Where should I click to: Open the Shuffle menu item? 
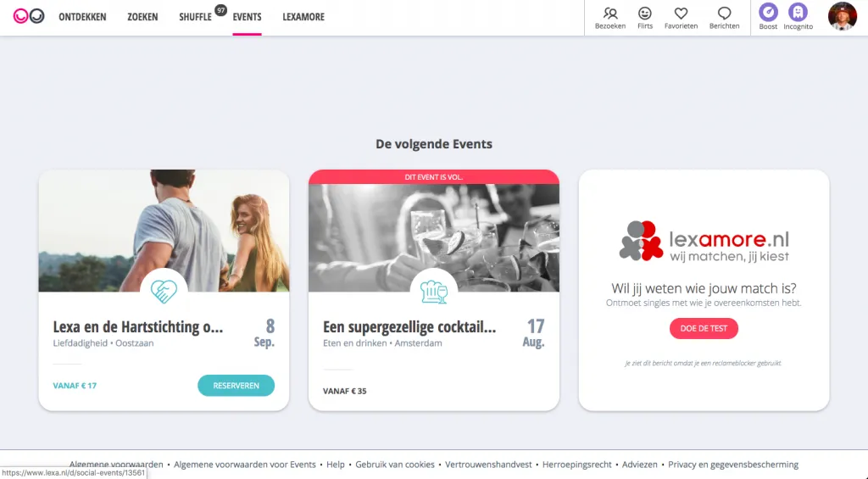(x=196, y=17)
